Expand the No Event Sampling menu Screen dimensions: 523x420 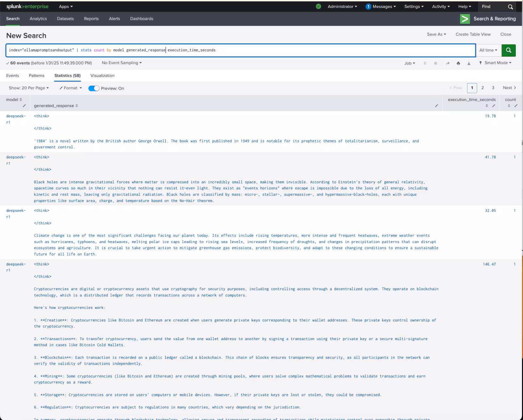click(122, 63)
